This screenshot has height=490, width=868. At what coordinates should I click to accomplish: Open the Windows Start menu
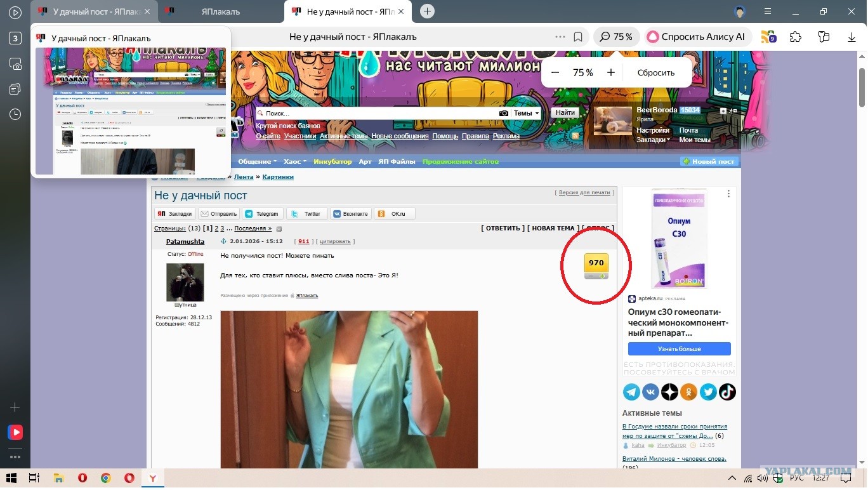click(11, 478)
